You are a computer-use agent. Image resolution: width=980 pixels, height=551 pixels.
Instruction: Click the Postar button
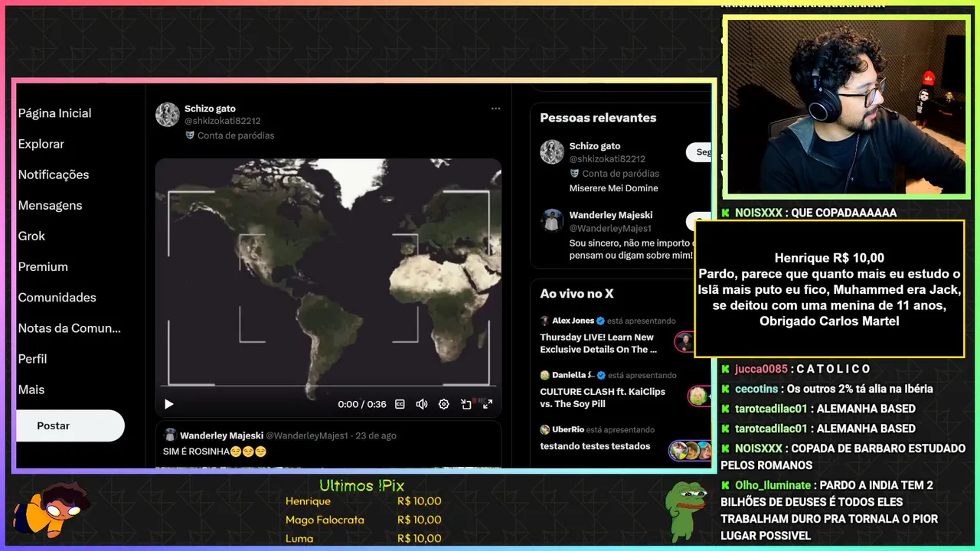click(x=70, y=425)
